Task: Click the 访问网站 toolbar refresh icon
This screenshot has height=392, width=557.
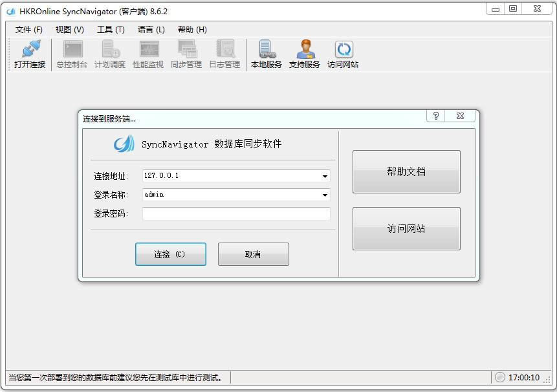Action: (x=343, y=54)
